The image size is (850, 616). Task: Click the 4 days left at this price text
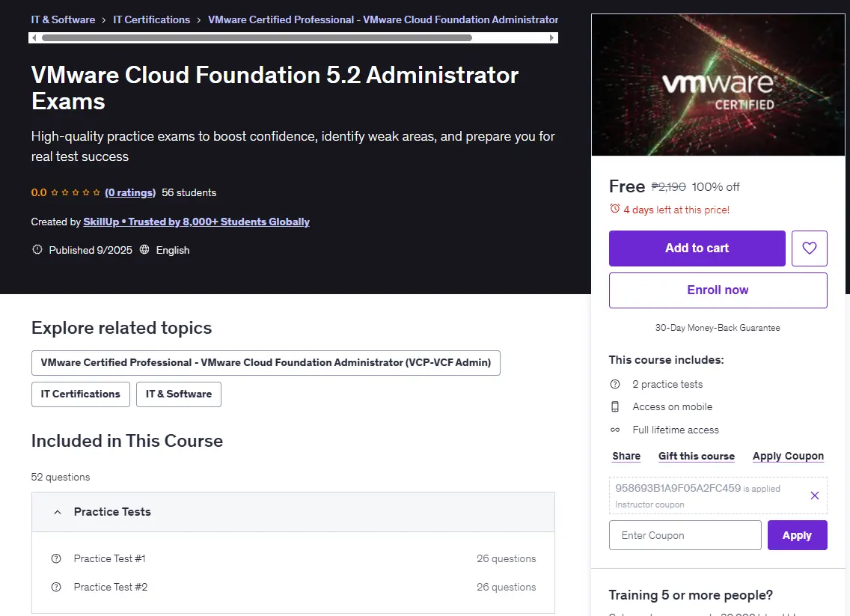click(x=676, y=210)
